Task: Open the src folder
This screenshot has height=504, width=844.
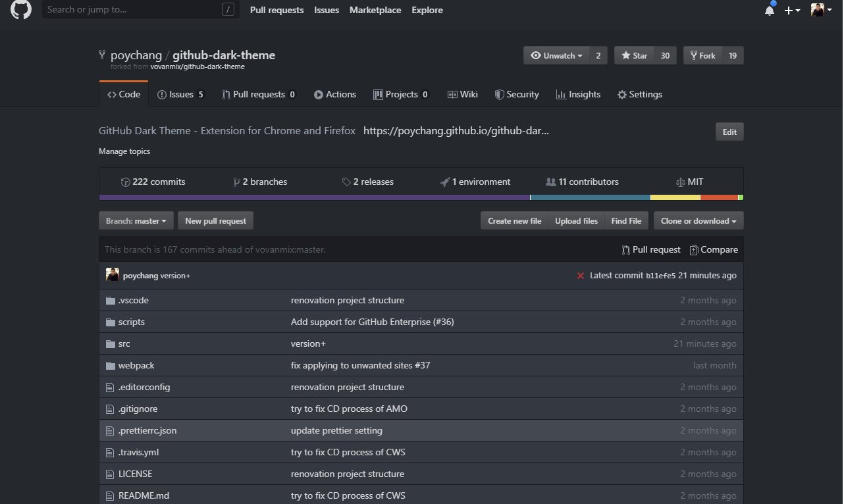Action: [x=124, y=343]
